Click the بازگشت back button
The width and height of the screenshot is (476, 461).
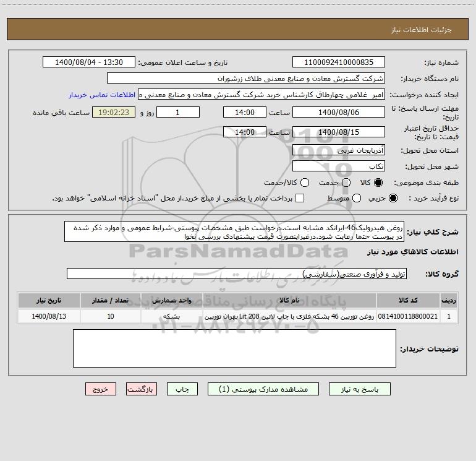(x=142, y=389)
